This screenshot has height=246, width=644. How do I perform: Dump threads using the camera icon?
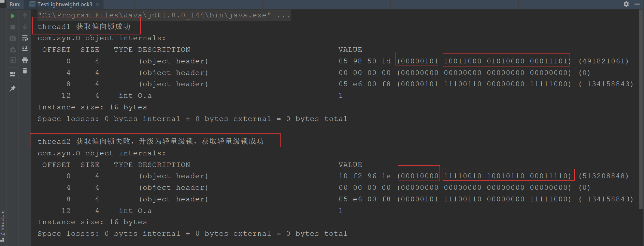(x=13, y=38)
